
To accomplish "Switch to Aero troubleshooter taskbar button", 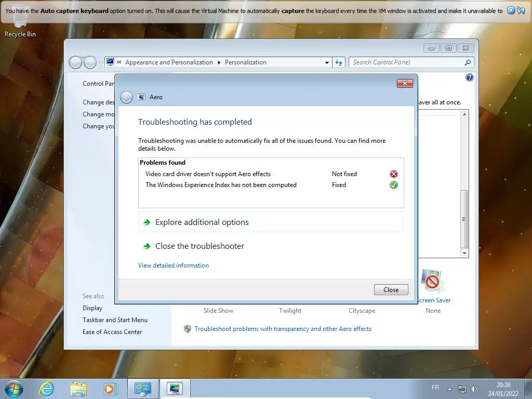I will click(175, 389).
